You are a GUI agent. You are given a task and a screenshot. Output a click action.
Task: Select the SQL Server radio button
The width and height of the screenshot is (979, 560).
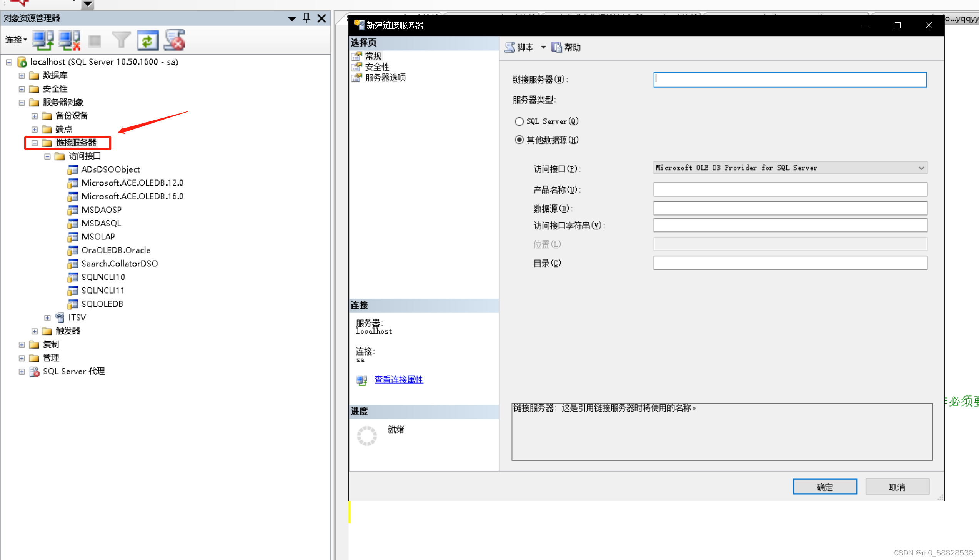[519, 121]
